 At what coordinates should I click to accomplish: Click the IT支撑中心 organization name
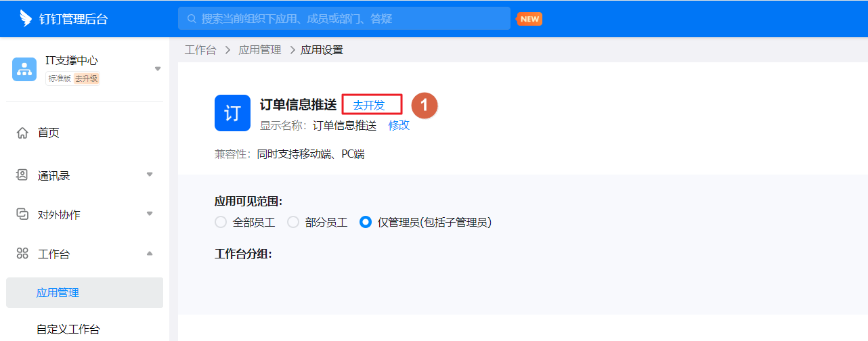(72, 61)
